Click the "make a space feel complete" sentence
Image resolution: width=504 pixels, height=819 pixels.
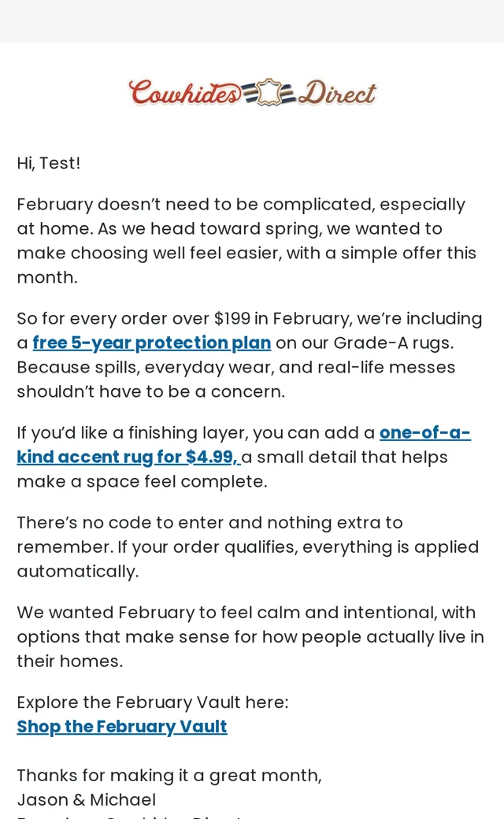(x=142, y=481)
